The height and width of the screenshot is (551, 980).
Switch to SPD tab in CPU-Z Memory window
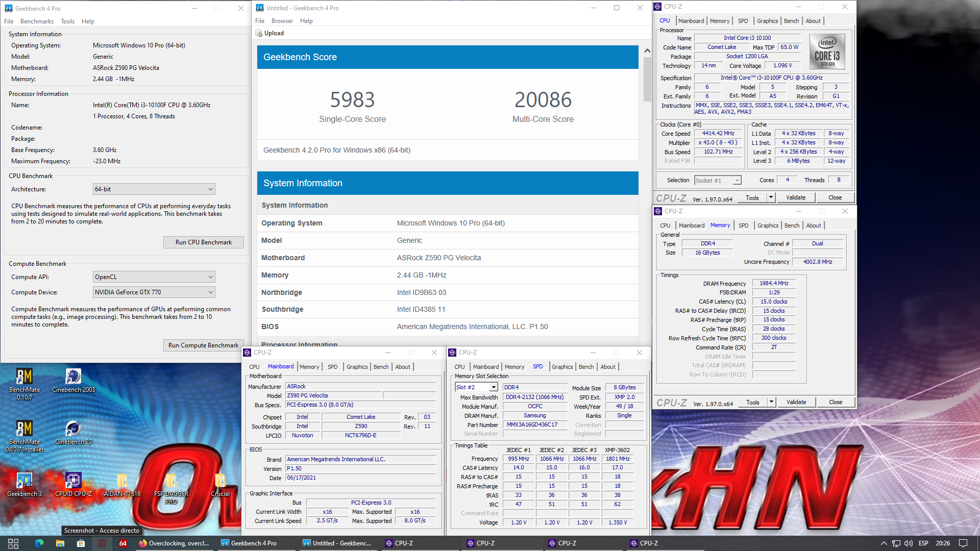[743, 226]
